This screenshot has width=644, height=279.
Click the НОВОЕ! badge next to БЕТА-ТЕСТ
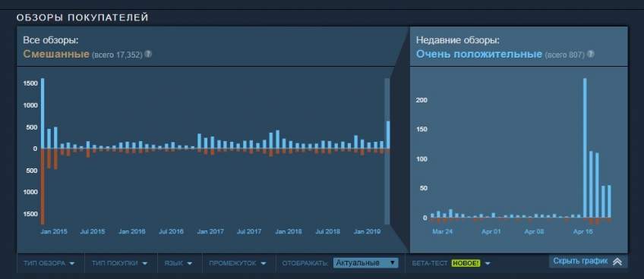click(x=466, y=263)
